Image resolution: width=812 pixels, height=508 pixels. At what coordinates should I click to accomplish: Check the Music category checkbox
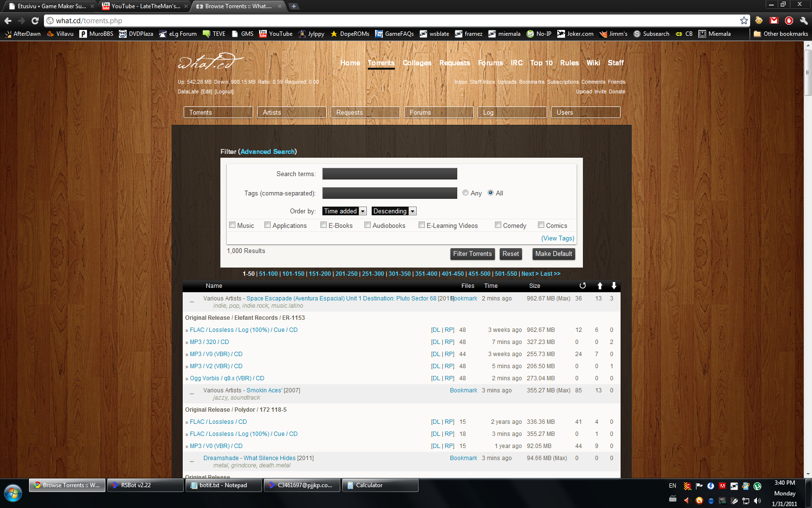click(232, 225)
